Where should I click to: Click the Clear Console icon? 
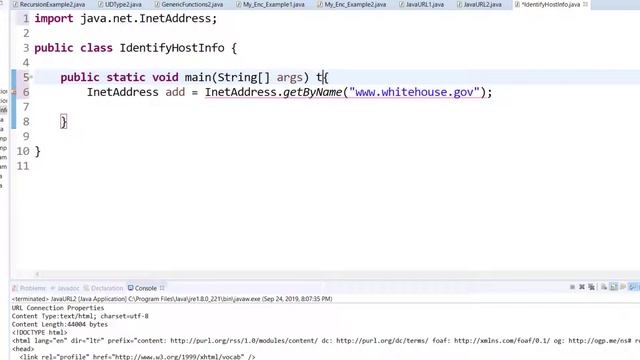pos(604,287)
